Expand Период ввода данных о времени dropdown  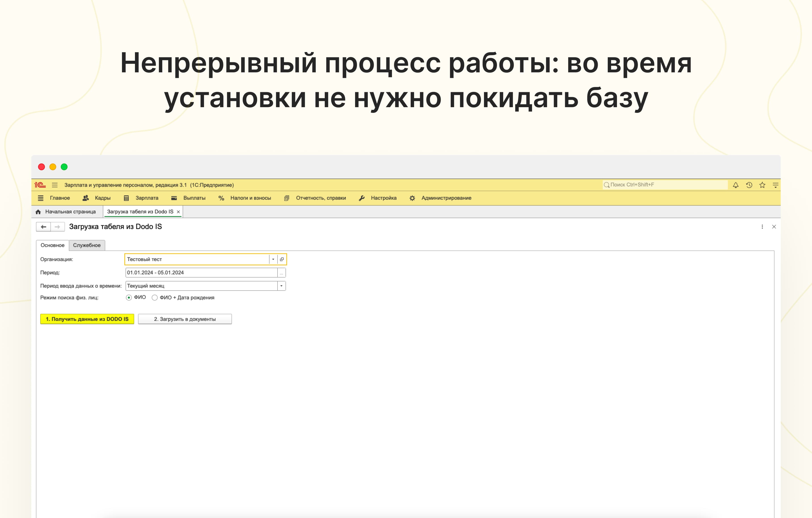tap(281, 286)
